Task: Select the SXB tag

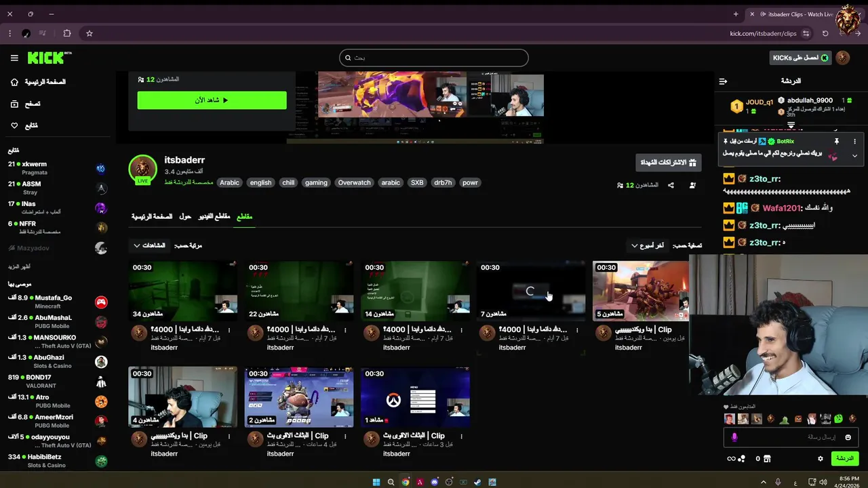Action: coord(417,182)
